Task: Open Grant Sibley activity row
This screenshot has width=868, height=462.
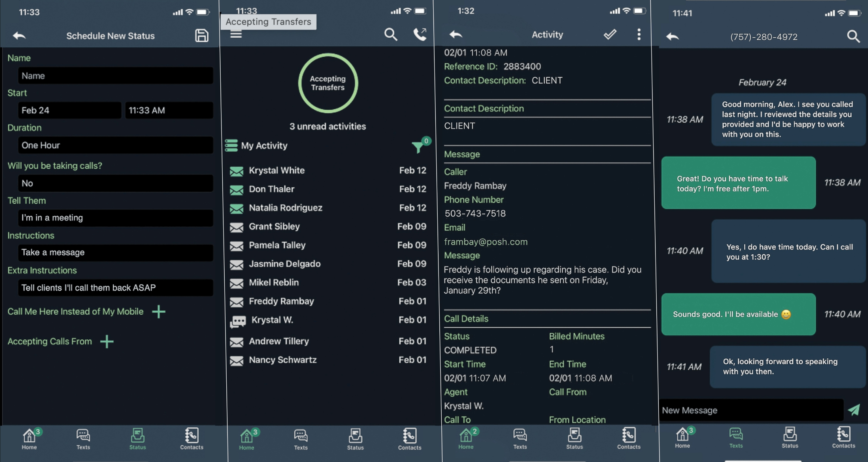Action: [328, 227]
